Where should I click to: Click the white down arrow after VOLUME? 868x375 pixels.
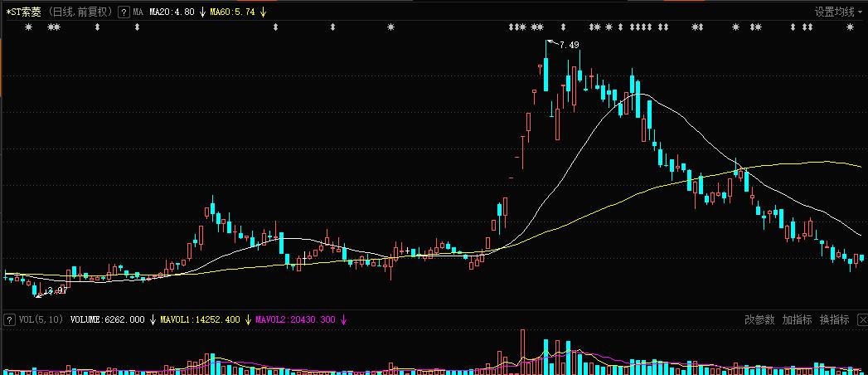(x=153, y=319)
